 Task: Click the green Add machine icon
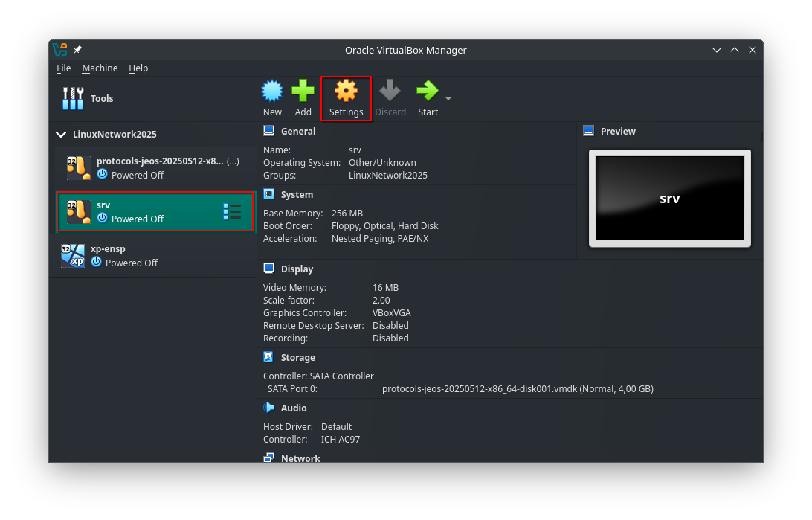(303, 92)
